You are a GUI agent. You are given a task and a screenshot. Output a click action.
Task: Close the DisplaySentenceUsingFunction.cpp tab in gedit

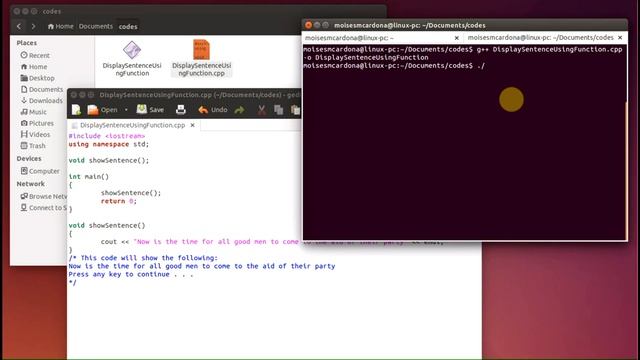click(193, 125)
